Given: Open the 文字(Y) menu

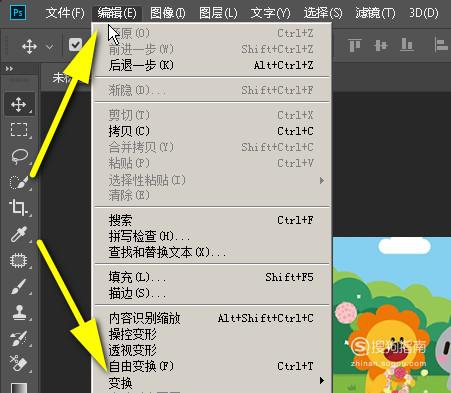Looking at the screenshot, I should coord(270,13).
